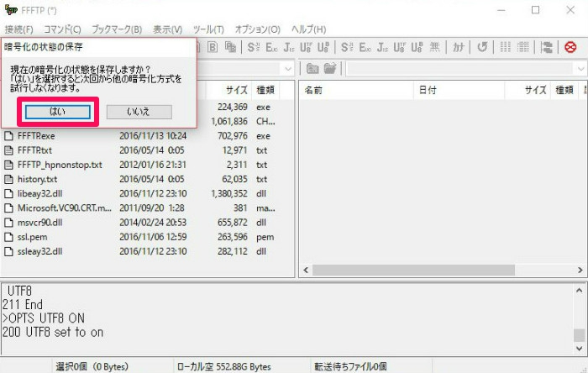
Task: Click text file icon beside history.txt
Action: pyautogui.click(x=8, y=179)
